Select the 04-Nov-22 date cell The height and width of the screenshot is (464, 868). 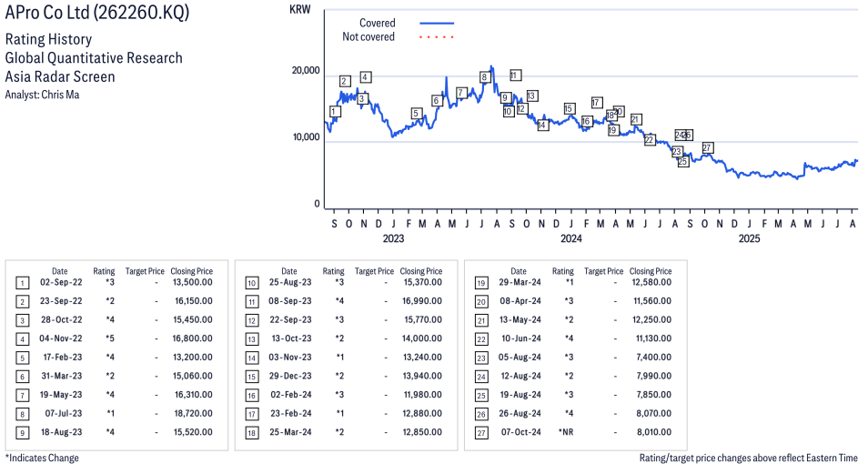61,338
